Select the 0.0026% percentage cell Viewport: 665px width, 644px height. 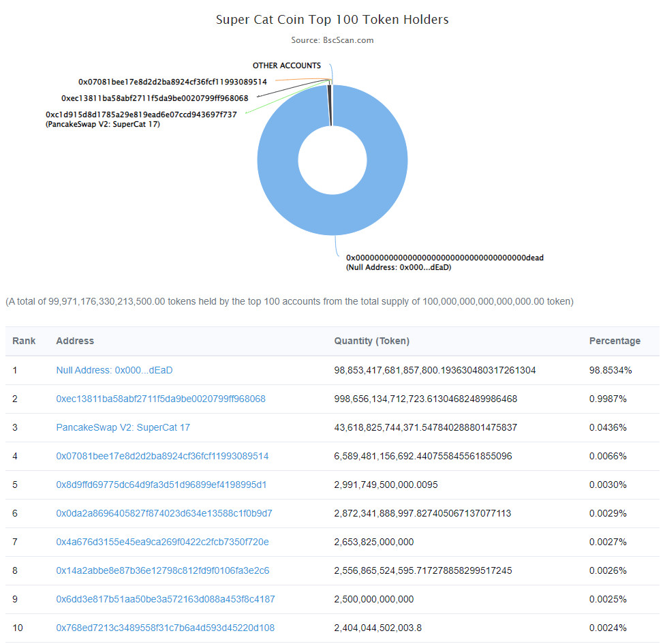point(608,570)
